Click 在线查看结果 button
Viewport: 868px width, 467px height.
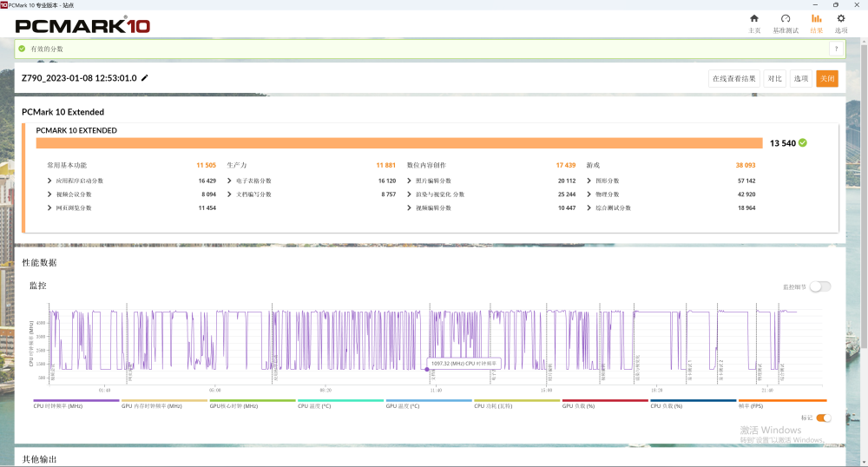click(734, 79)
